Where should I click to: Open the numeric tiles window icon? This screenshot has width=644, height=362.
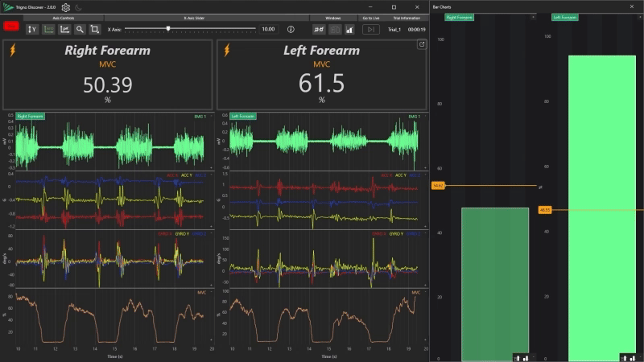319,29
